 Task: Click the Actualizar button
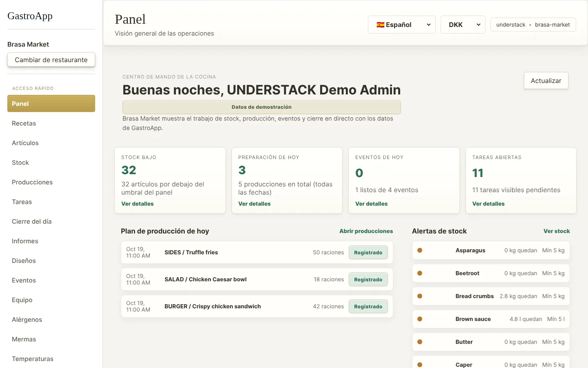click(546, 81)
